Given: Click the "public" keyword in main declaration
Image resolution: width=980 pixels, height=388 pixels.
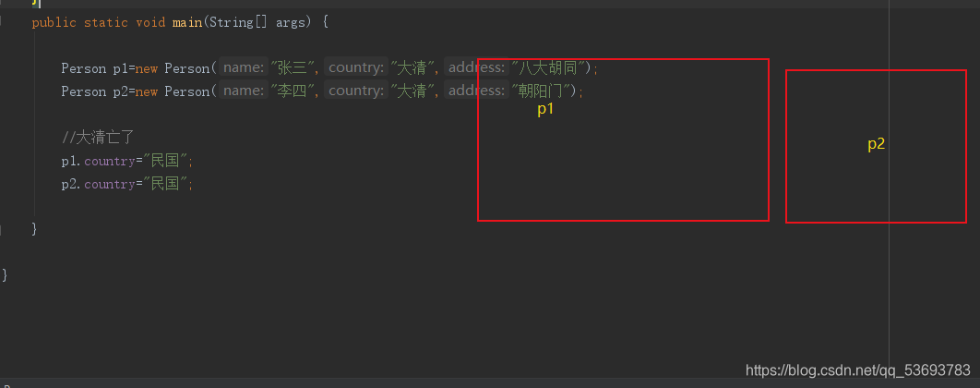Looking at the screenshot, I should (54, 22).
